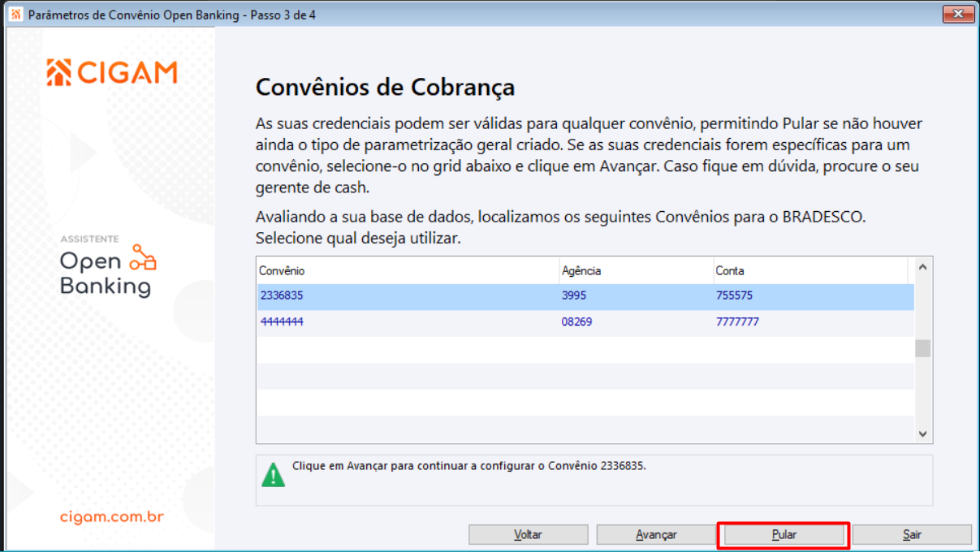Screen dimensions: 980x552
Task: Click the green warning triangle icon
Action: (274, 474)
